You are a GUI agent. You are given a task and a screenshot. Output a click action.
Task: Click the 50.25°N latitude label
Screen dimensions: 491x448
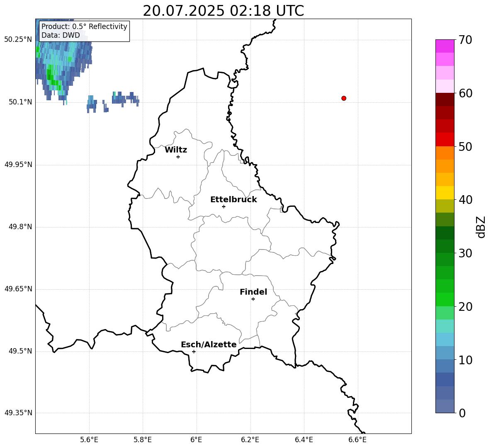coord(18,40)
